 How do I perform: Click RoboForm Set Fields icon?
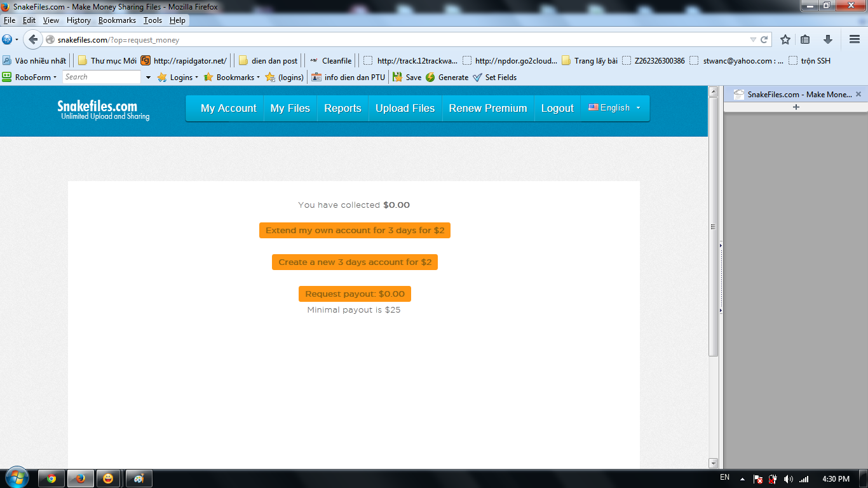pos(494,78)
